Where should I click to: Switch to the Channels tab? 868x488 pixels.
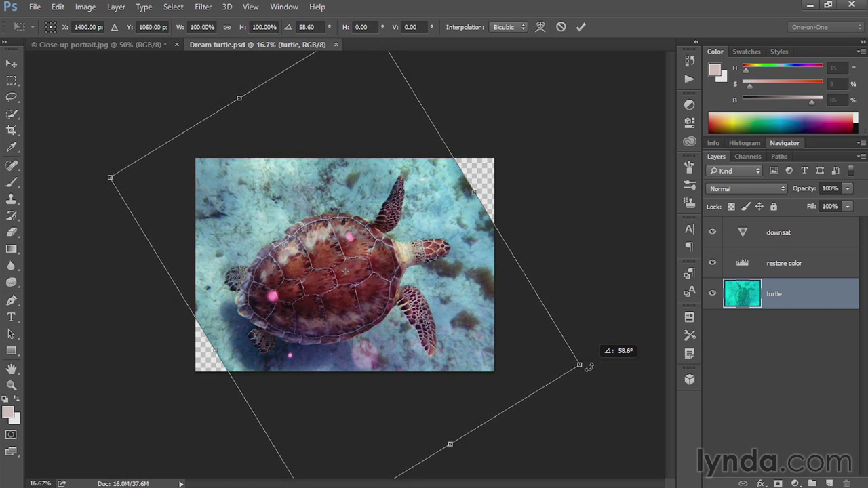pyautogui.click(x=748, y=157)
